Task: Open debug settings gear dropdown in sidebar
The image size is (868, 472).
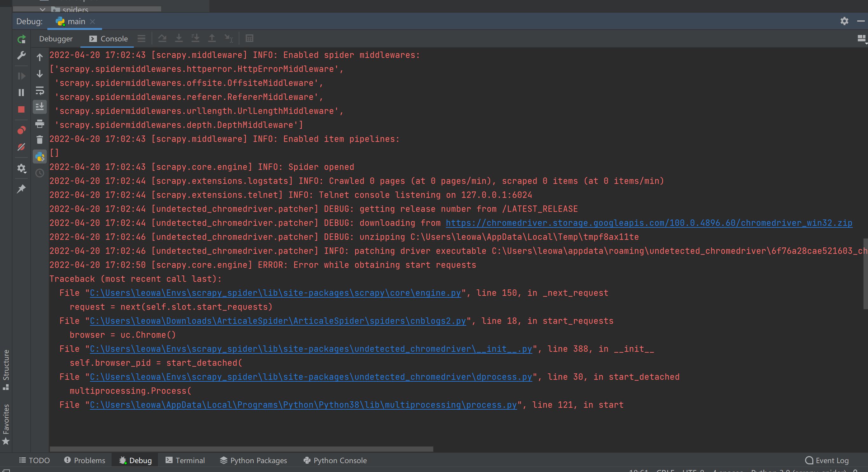Action: tap(22, 168)
